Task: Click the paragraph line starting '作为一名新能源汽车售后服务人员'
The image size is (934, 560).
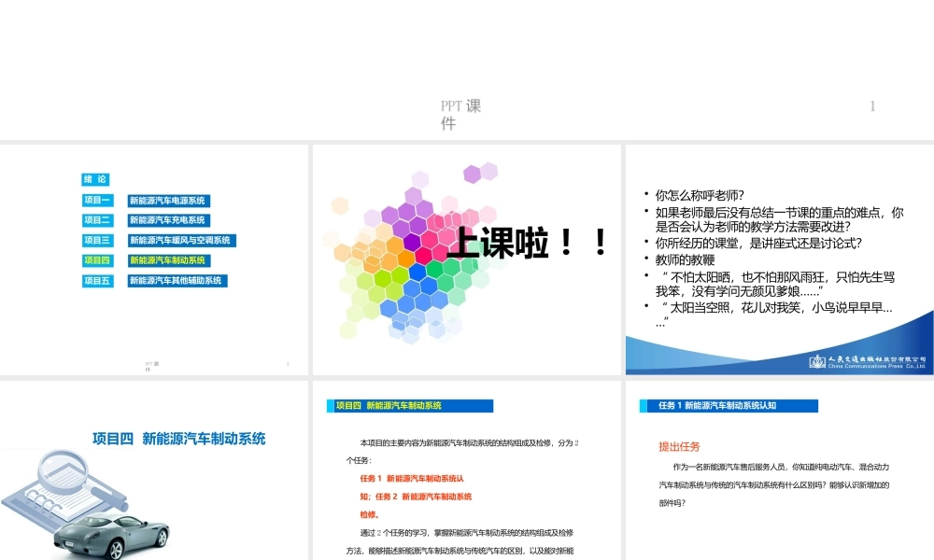Action: (781, 468)
